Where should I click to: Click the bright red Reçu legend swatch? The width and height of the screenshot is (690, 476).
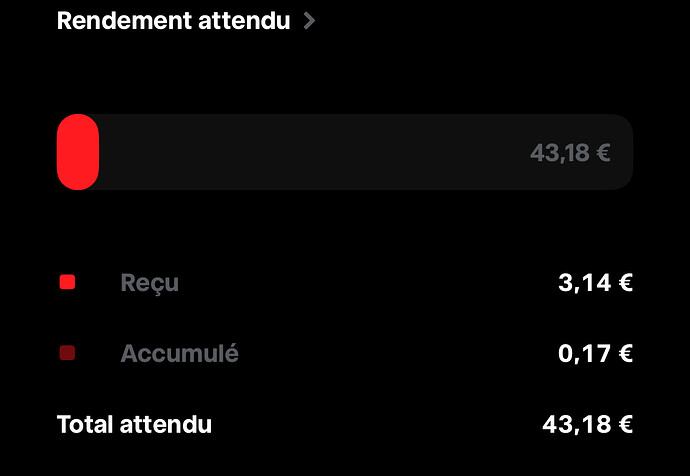pyautogui.click(x=67, y=282)
